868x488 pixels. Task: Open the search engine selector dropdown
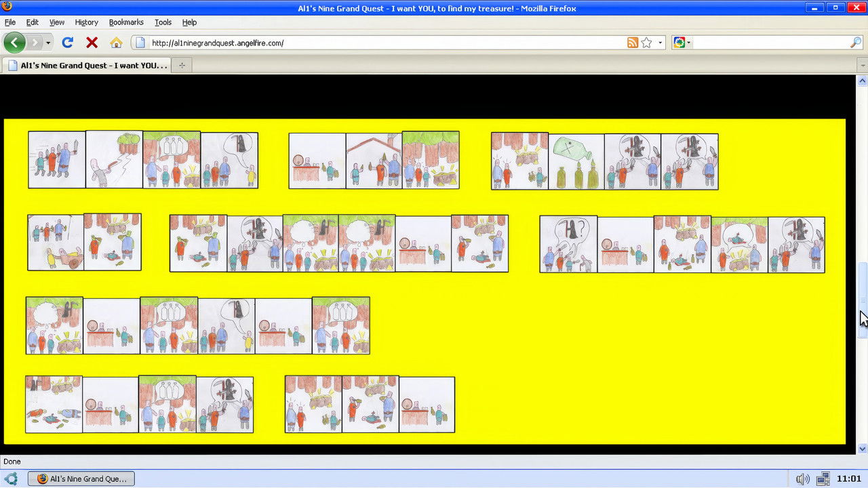coord(682,43)
